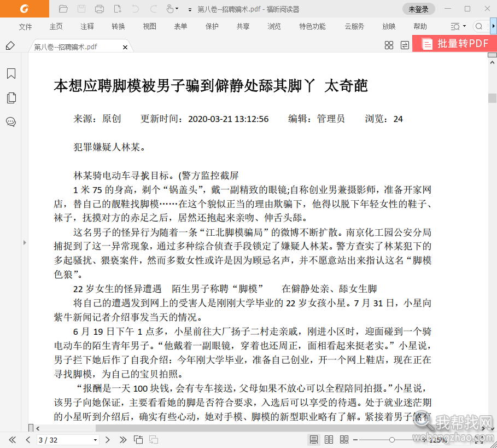Viewport: 497px width, 448px height.
Task: Open the bookmarks panel
Action: point(11,73)
